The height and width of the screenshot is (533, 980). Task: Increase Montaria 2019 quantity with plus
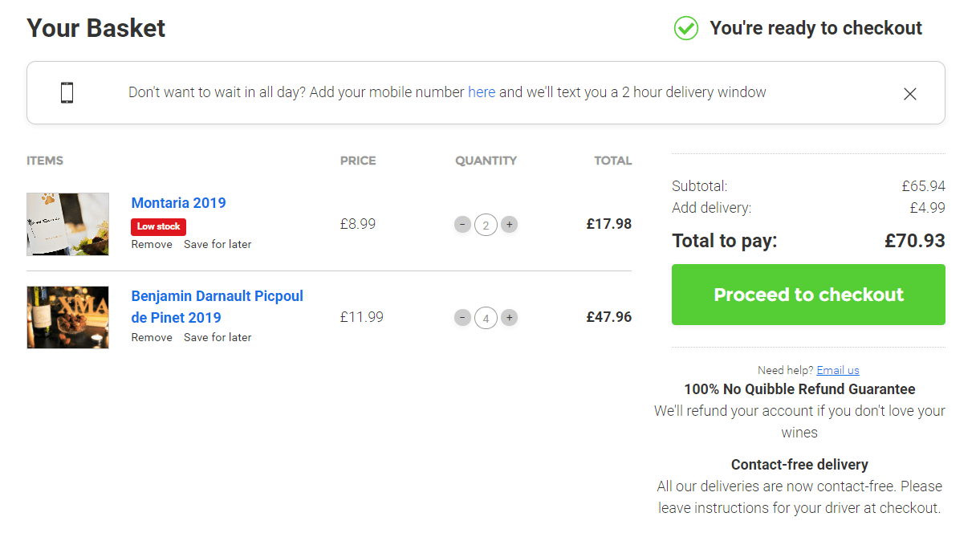click(x=509, y=224)
